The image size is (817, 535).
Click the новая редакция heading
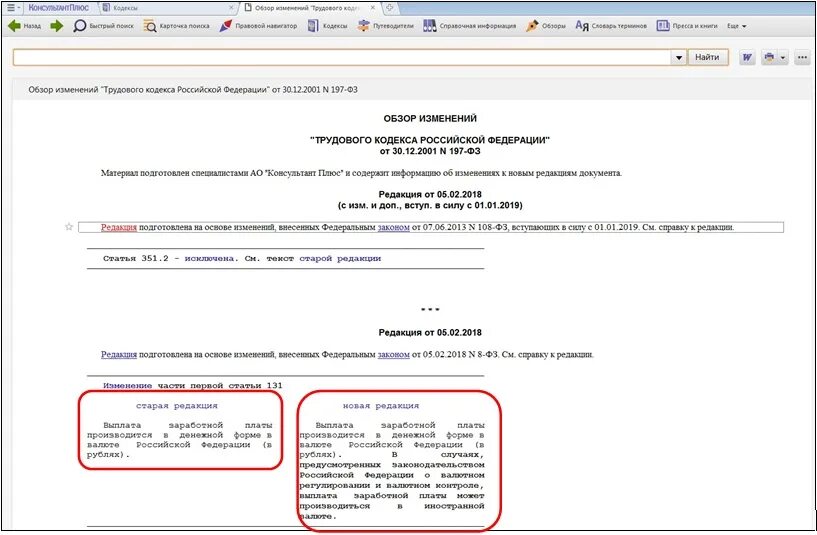coord(381,405)
